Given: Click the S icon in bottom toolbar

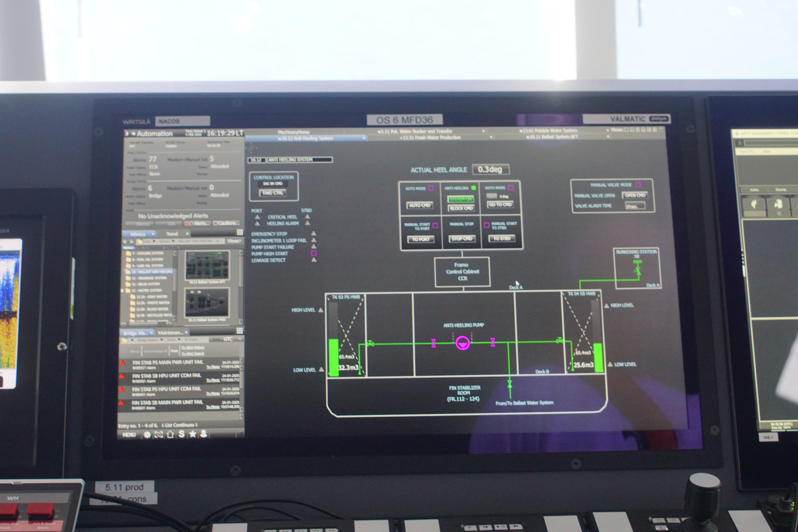Looking at the screenshot, I should tap(182, 434).
